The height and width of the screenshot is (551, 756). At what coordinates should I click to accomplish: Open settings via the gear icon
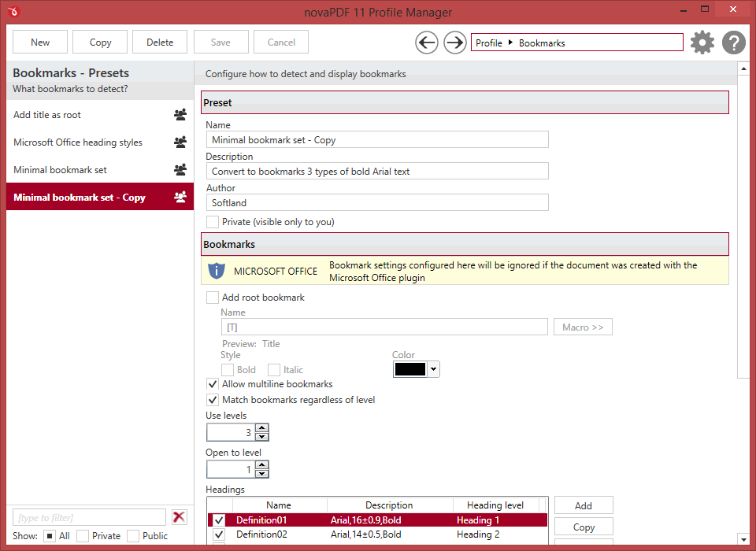point(702,43)
